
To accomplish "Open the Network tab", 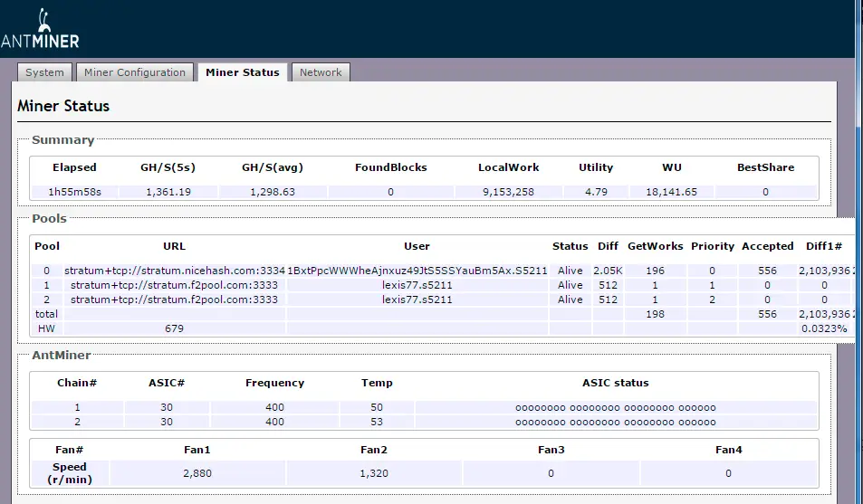I will pos(321,72).
